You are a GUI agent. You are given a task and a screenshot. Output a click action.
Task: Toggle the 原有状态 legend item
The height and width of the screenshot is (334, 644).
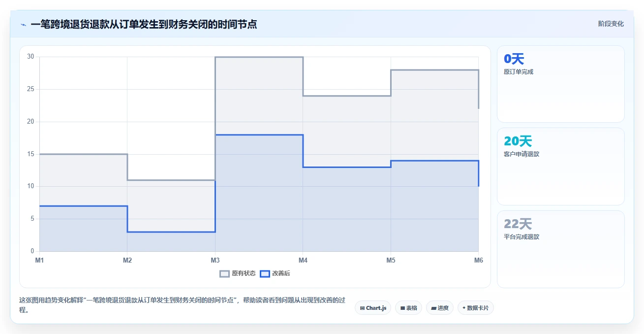(x=238, y=273)
